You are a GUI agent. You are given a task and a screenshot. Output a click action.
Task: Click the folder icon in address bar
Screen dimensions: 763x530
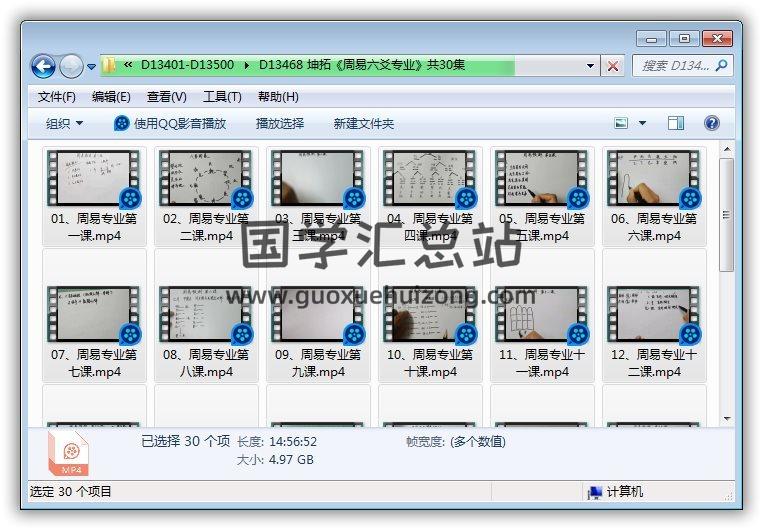110,65
